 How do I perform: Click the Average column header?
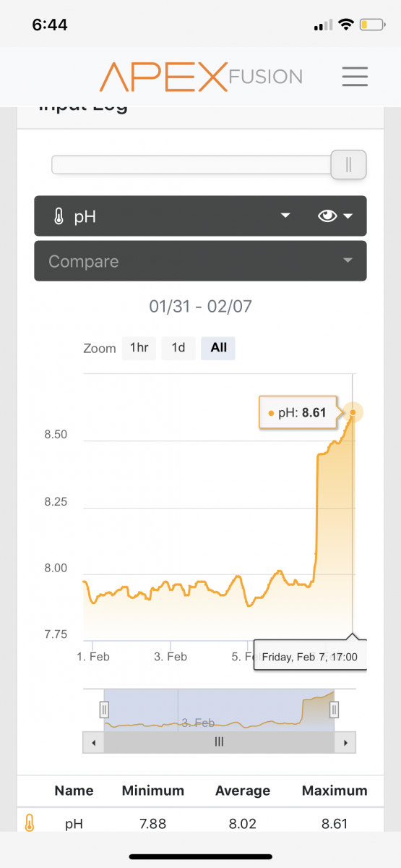[243, 791]
